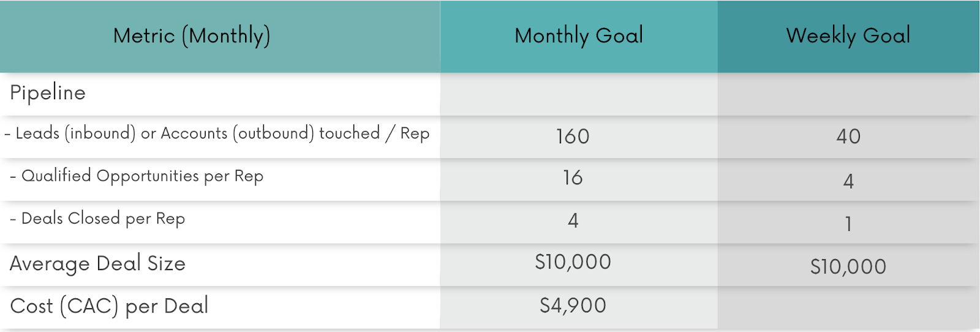Select the Qualified Opportunities per Rep label
The image size is (980, 332).
137,176
